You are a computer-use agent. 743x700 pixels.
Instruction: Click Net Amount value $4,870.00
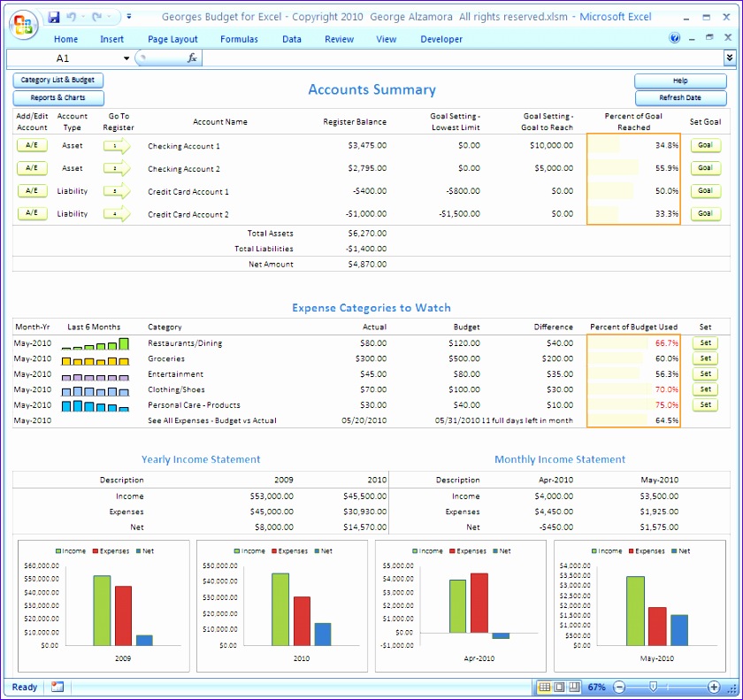click(x=367, y=265)
